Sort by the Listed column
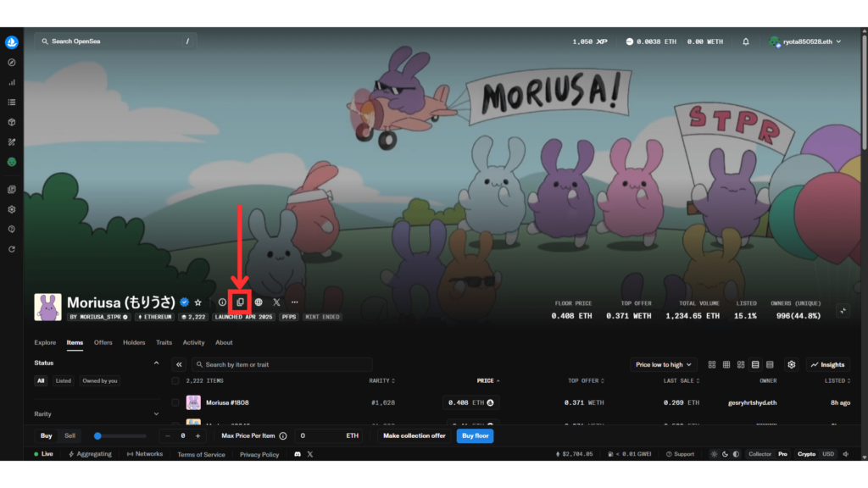868x488 pixels. (837, 380)
